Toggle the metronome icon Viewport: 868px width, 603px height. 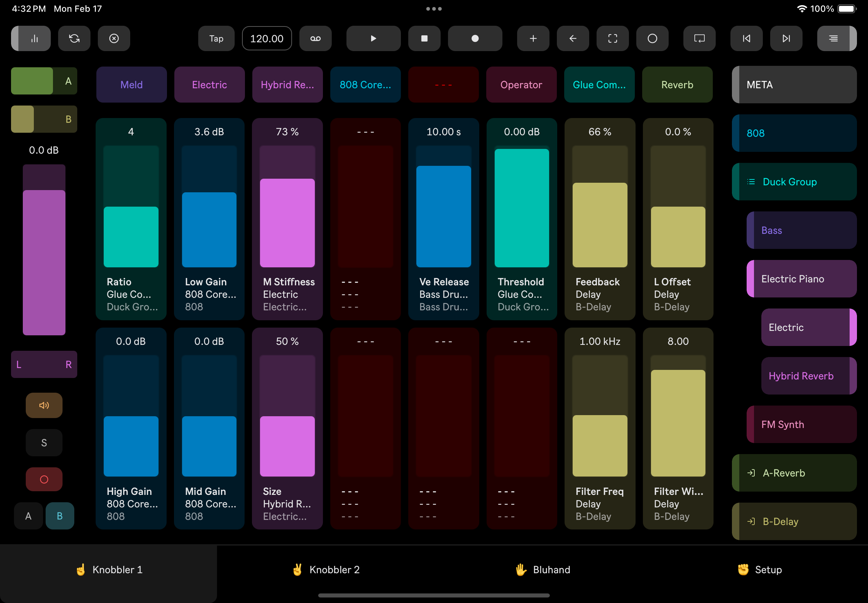[316, 39]
